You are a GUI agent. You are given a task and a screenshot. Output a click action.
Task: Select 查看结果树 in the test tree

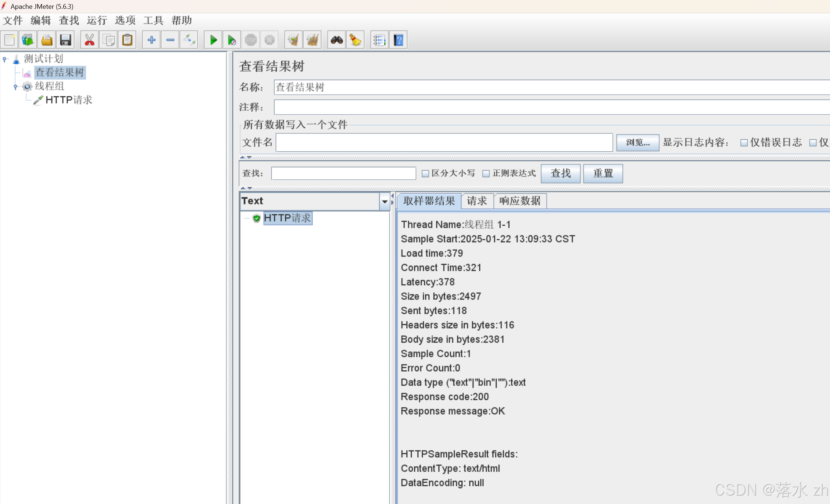coord(60,72)
